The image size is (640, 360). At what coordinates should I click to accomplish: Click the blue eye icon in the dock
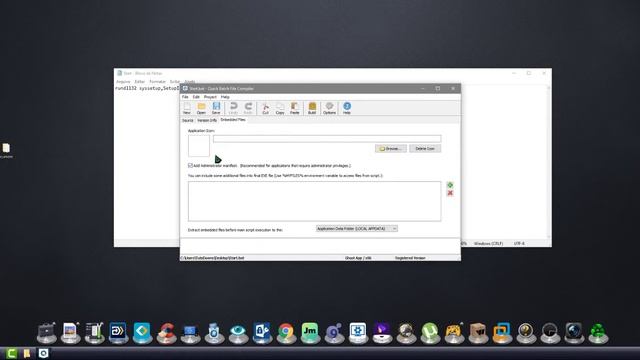(x=238, y=332)
